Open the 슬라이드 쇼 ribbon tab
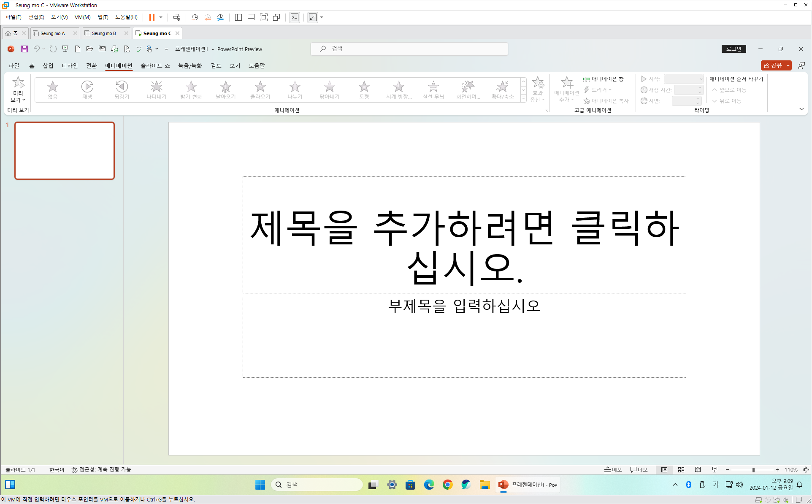This screenshot has width=812, height=504. (155, 65)
